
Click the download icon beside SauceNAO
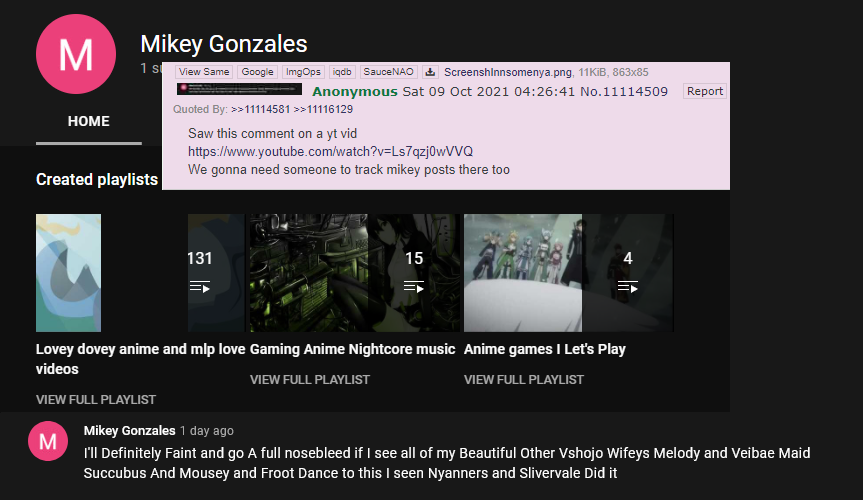pyautogui.click(x=430, y=72)
